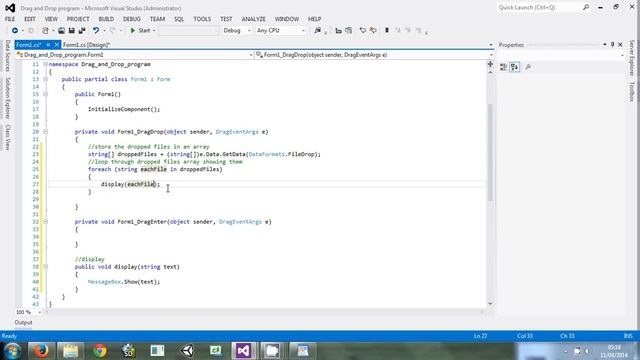The image size is (640, 360).
Task: Open the TEAM menu
Action: (x=157, y=19)
